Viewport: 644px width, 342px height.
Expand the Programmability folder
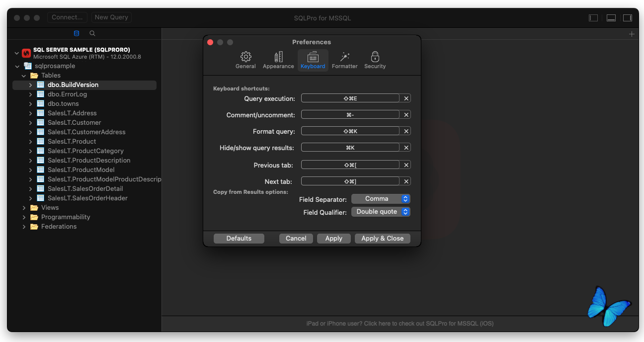[x=24, y=217]
